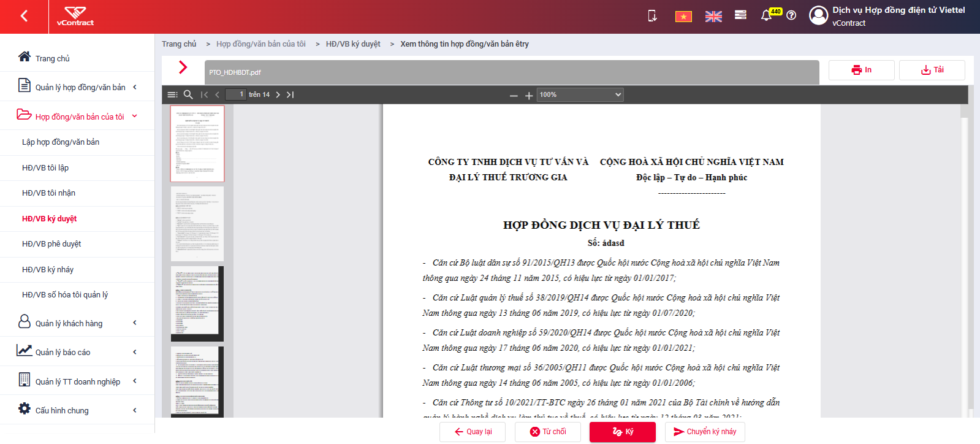Open search in the PDF viewer
980x444 pixels.
(x=188, y=94)
